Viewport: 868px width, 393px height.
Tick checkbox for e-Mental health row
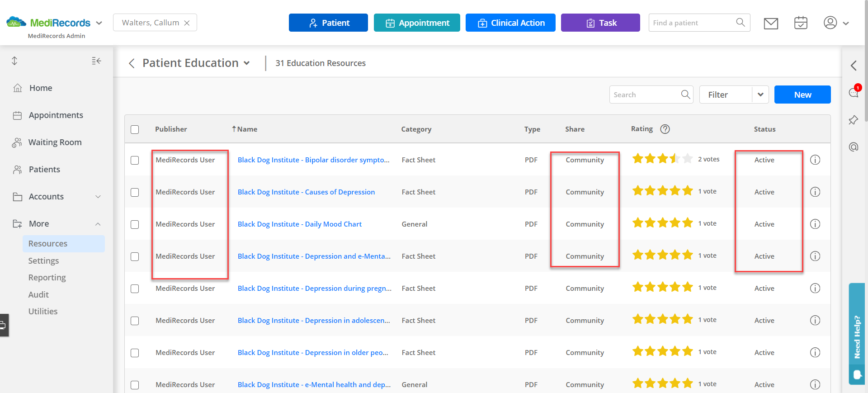coord(135,385)
